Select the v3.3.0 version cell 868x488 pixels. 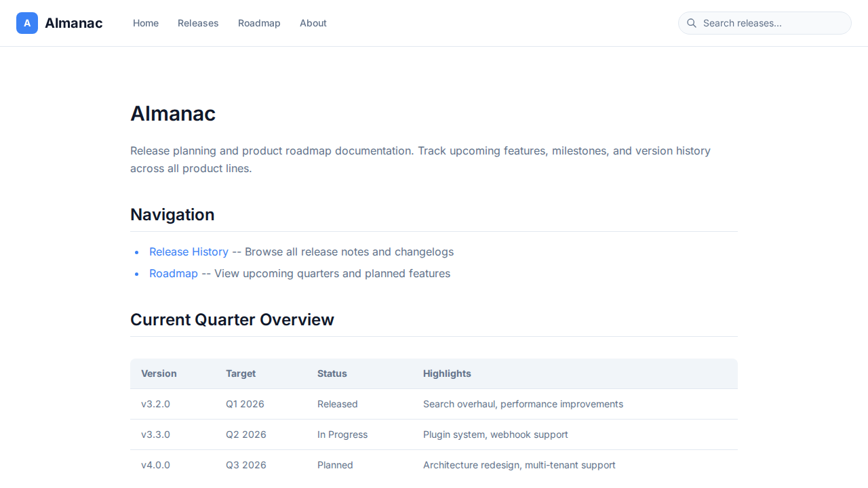tap(155, 434)
